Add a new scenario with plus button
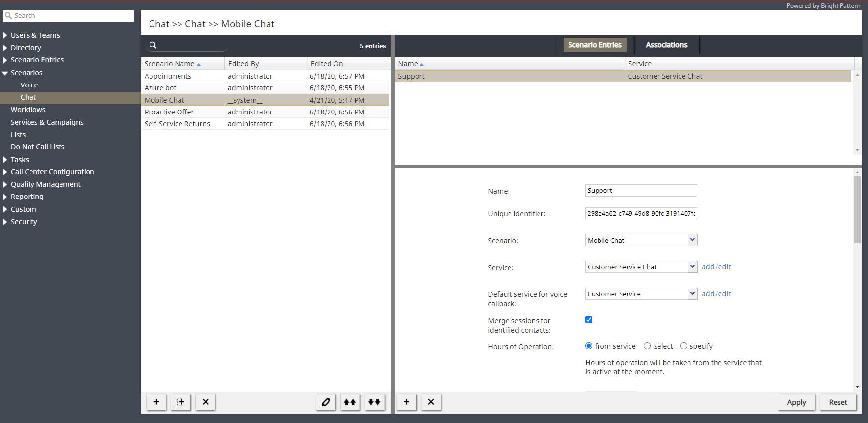The height and width of the screenshot is (423, 868). pyautogui.click(x=156, y=402)
